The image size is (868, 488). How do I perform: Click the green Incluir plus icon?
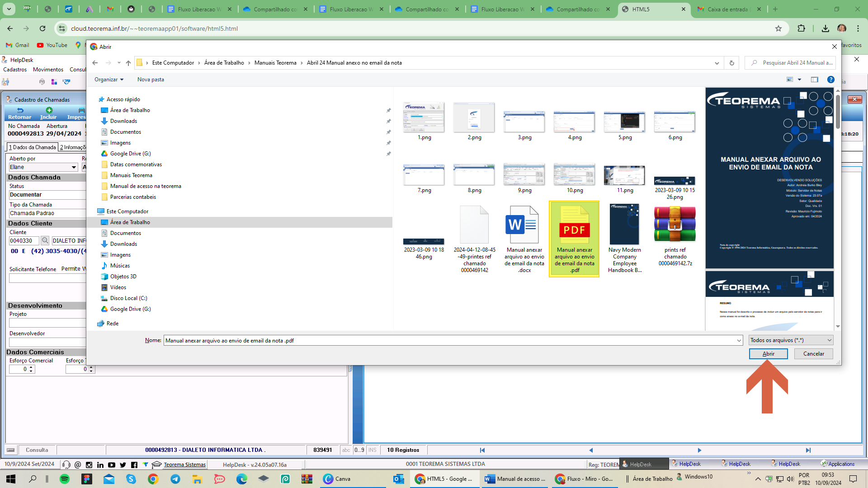click(x=49, y=110)
